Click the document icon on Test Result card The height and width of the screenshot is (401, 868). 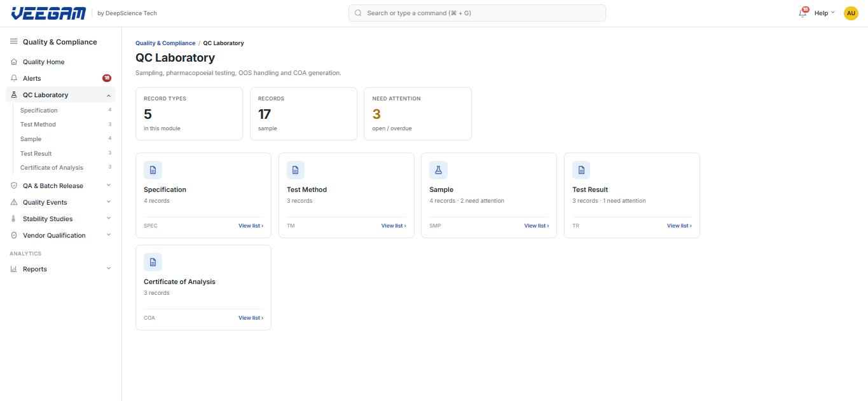click(x=581, y=170)
